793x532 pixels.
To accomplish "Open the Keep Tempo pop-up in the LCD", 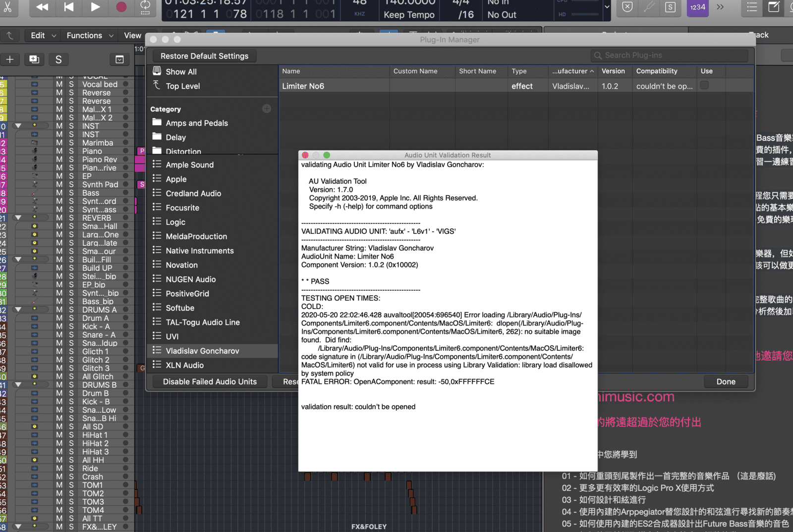I will point(409,14).
